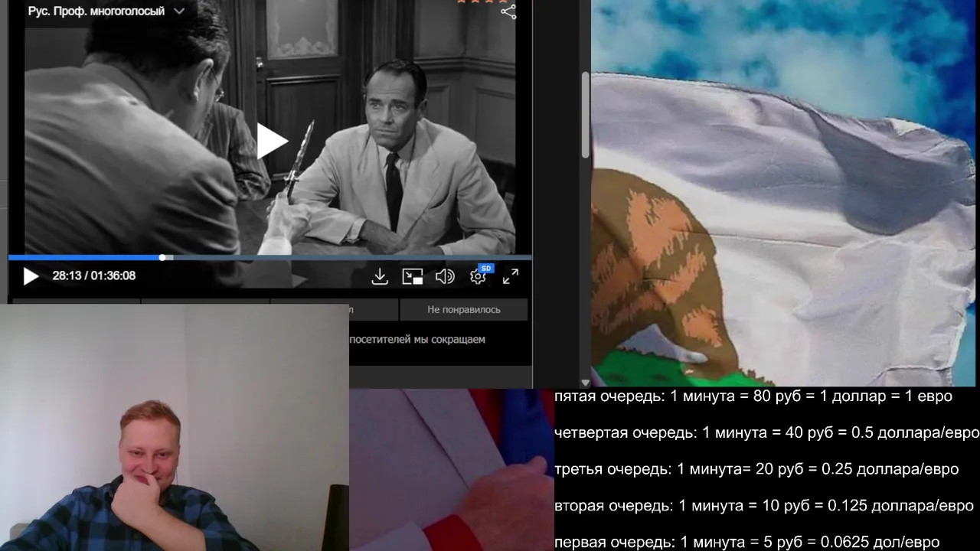Open the Рус. Проф. многоголосый audio dropdown
The height and width of the screenshot is (551, 980).
pos(106,11)
